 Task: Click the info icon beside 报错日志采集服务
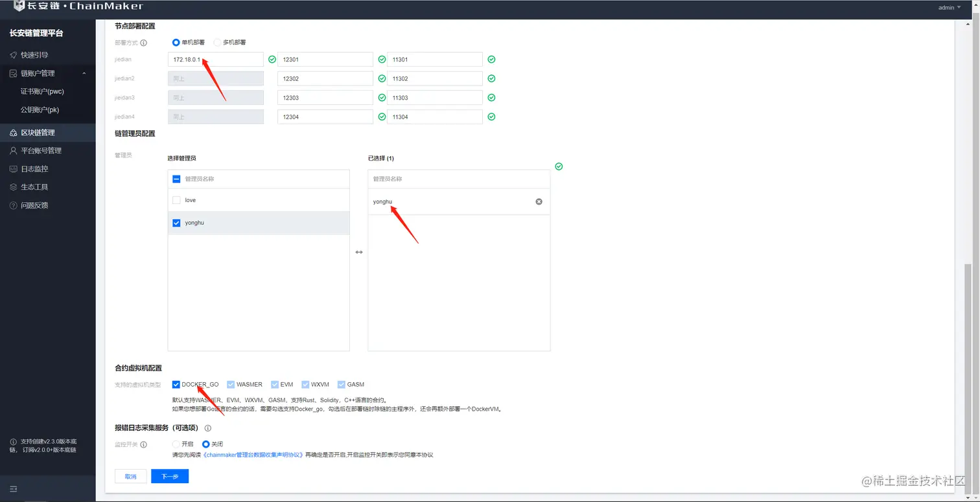pos(208,428)
